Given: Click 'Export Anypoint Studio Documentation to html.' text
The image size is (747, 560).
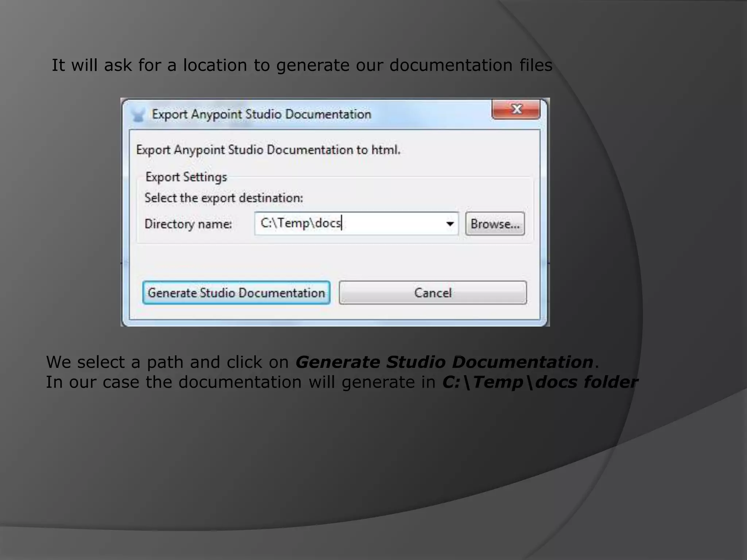Looking at the screenshot, I should click(268, 150).
